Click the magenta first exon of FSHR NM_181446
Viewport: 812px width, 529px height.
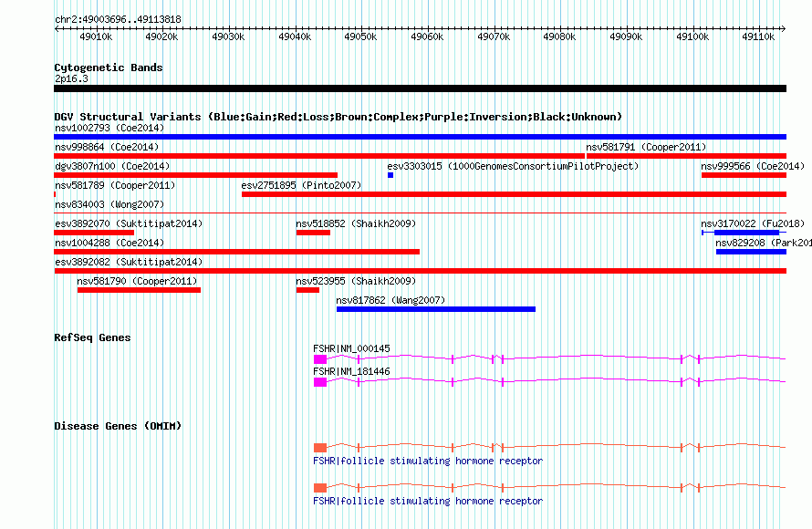[320, 382]
